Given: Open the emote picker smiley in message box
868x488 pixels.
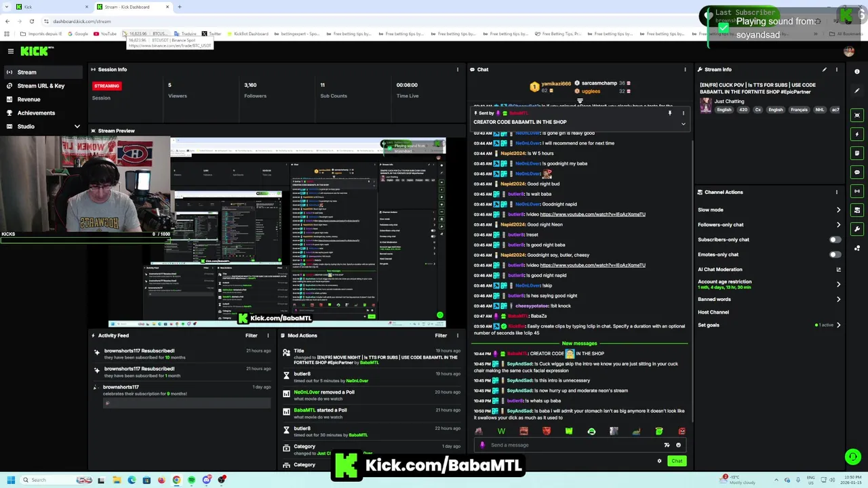Looking at the screenshot, I should (678, 445).
